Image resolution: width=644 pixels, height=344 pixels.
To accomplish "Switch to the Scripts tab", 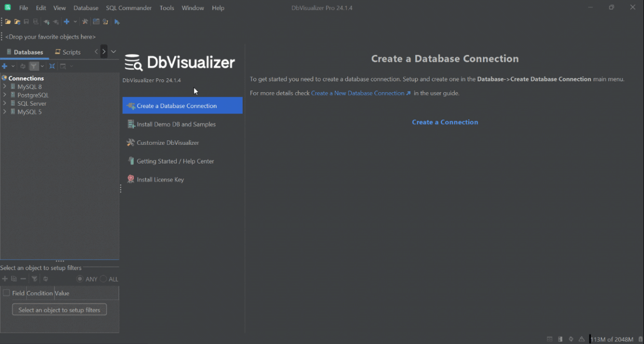I will click(68, 52).
